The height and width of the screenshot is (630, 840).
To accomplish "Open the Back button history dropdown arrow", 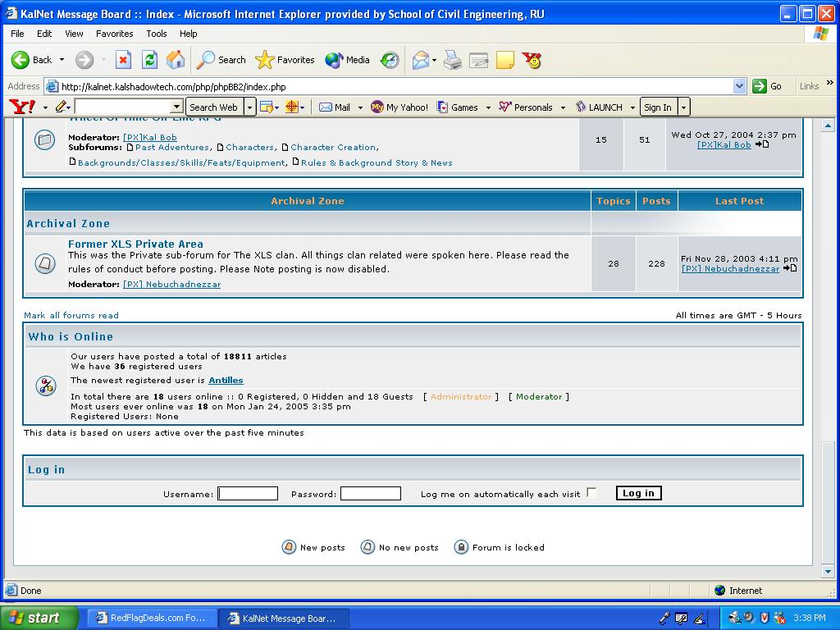I will 62,60.
